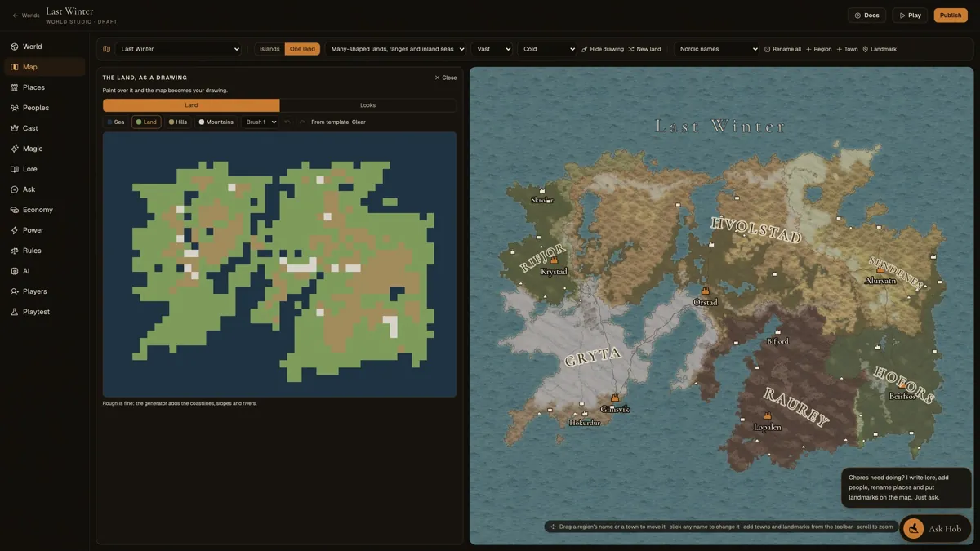Viewport: 980px width, 551px height.
Task: Select Map in the sidebar
Action: [x=45, y=67]
